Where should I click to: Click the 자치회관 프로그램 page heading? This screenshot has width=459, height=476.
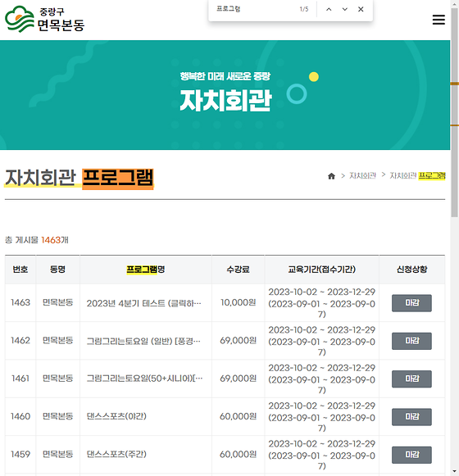(x=80, y=178)
